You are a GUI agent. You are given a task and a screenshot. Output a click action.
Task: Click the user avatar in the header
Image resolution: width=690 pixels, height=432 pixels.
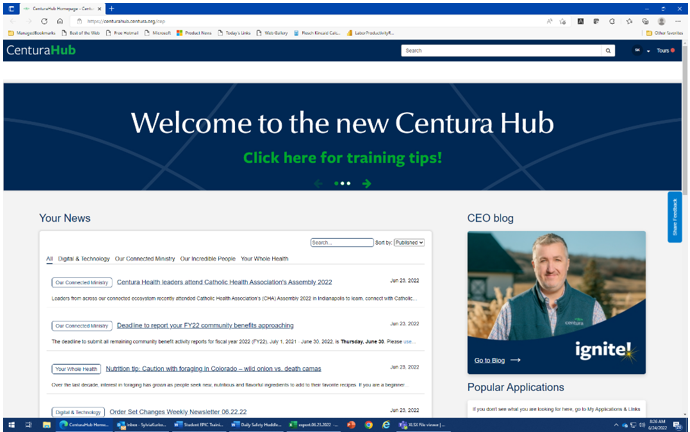coord(637,51)
